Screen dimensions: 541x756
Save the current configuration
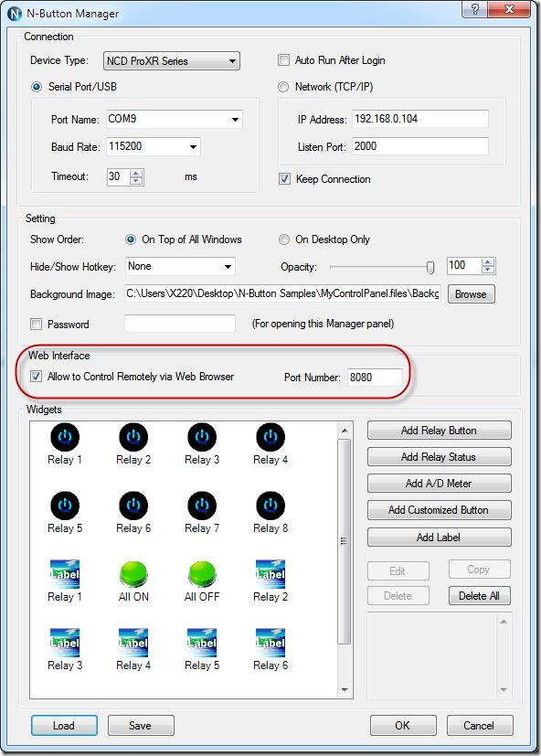(x=141, y=726)
